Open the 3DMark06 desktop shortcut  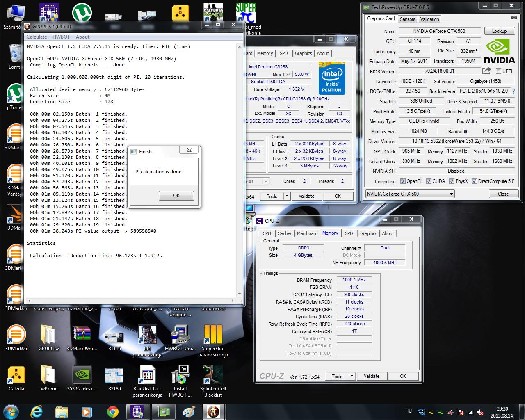tap(16, 338)
